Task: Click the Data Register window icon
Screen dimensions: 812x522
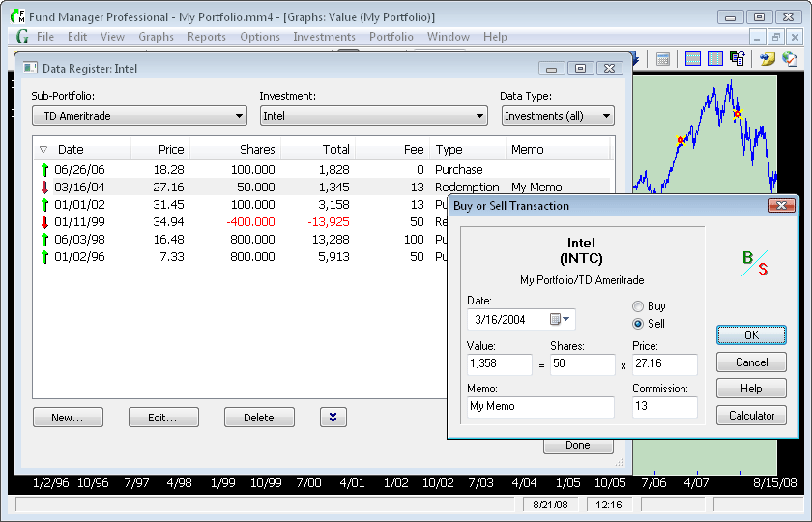Action: (x=30, y=68)
